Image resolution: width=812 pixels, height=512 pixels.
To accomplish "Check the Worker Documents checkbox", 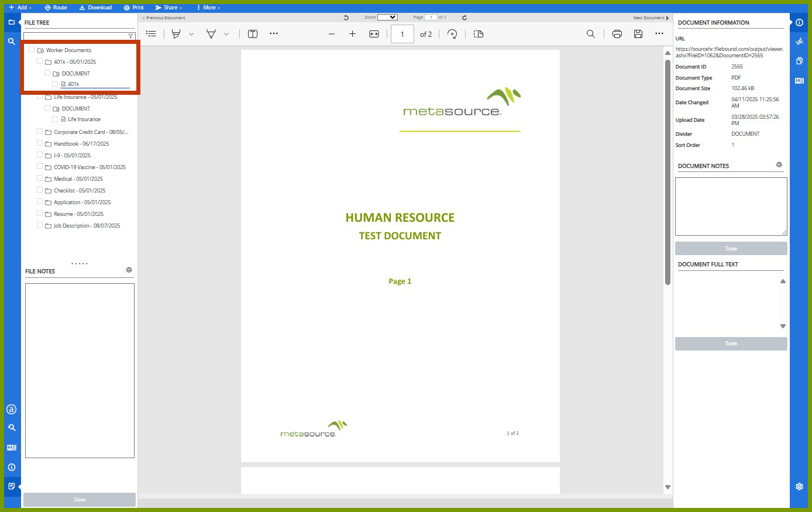I will 32,50.
